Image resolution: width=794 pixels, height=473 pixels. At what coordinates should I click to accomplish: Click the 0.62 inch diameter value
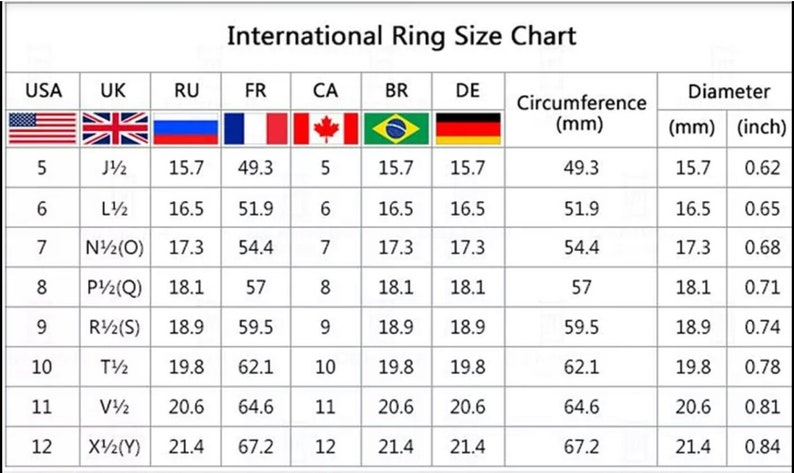pyautogui.click(x=762, y=168)
